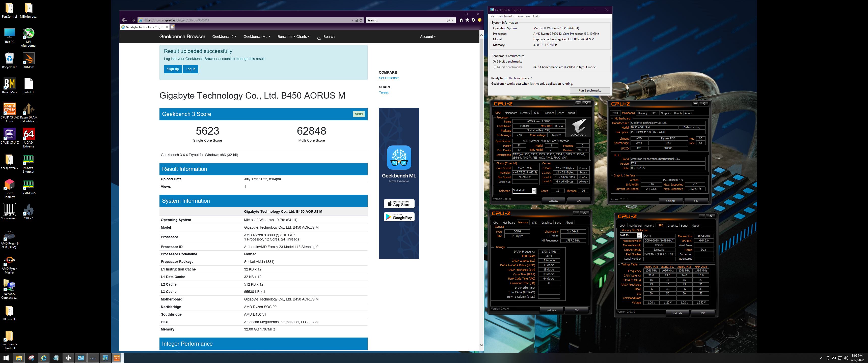Click the browser Search... input box
This screenshot has width=868, height=363.
pos(406,20)
